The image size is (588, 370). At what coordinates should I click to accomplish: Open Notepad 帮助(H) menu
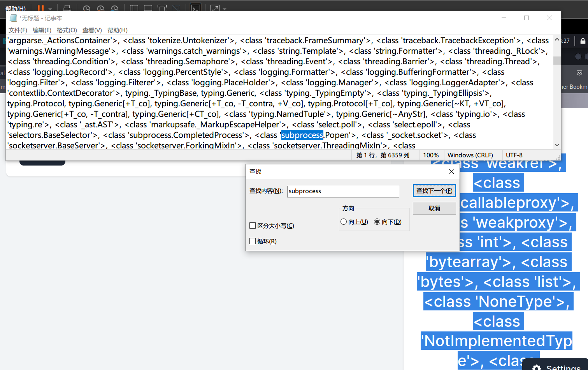point(118,30)
